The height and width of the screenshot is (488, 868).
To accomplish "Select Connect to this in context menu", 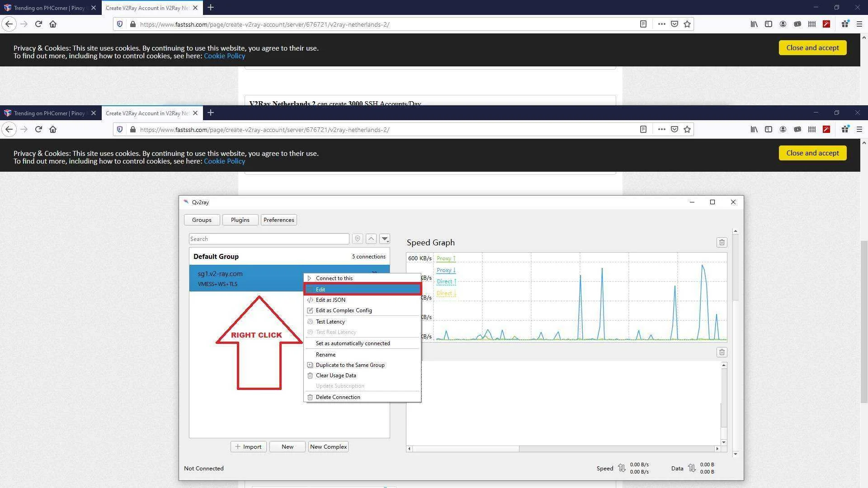I will (x=363, y=278).
